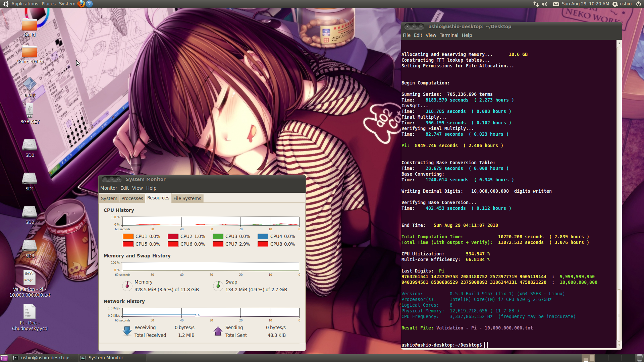Click System Monitor taskbar button
This screenshot has width=644, height=362.
[x=106, y=358]
